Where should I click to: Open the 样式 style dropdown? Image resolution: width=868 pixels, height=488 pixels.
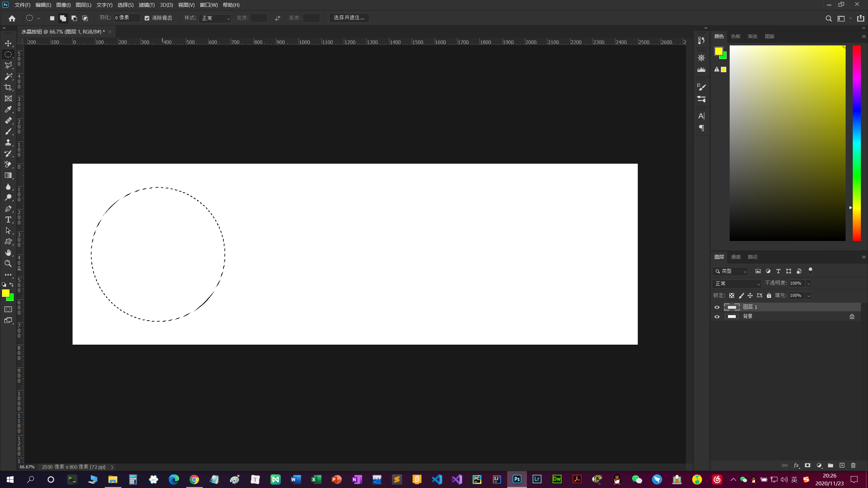coord(215,18)
